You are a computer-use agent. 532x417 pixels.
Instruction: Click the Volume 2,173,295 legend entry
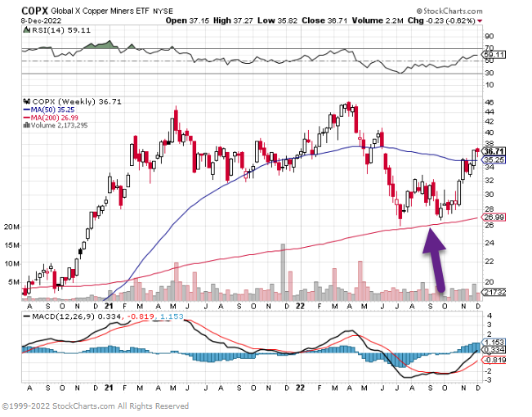(59, 125)
